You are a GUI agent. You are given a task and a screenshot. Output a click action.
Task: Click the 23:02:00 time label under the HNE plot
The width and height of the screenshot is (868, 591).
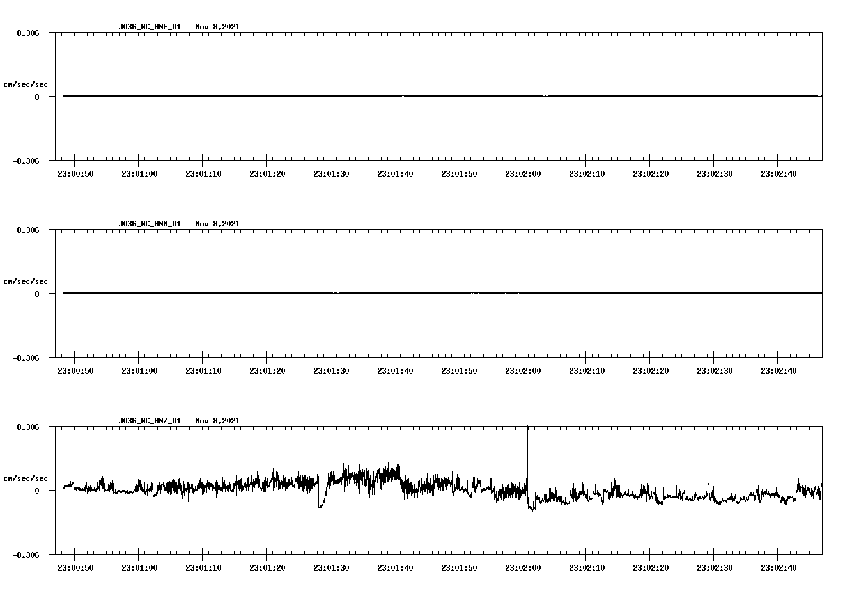523,174
